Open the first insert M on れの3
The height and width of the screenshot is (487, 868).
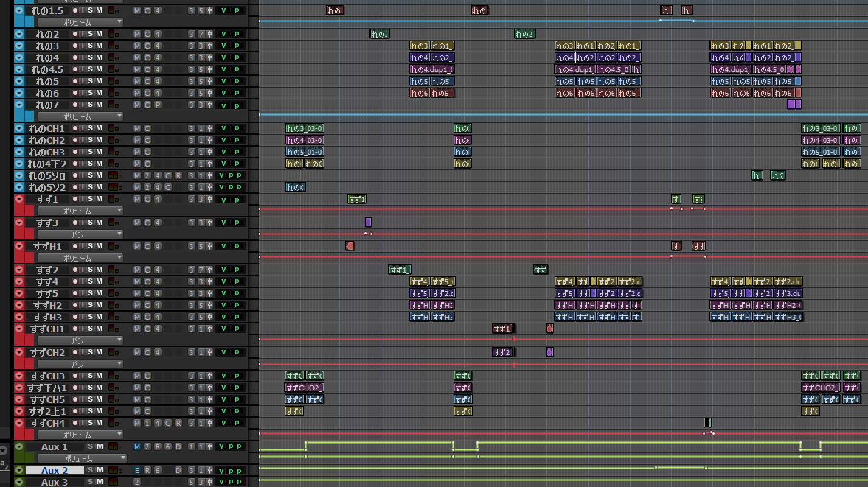pos(137,46)
